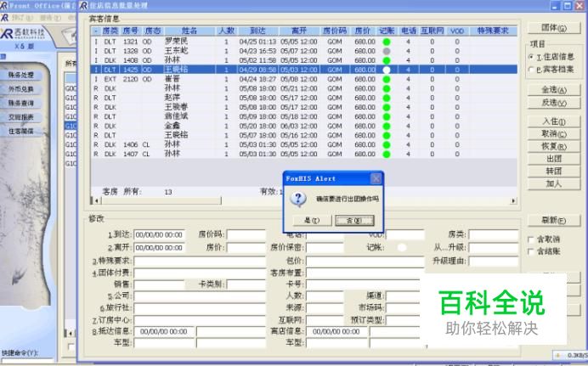
Task: Click the 团体(G) button
Action: (x=554, y=28)
